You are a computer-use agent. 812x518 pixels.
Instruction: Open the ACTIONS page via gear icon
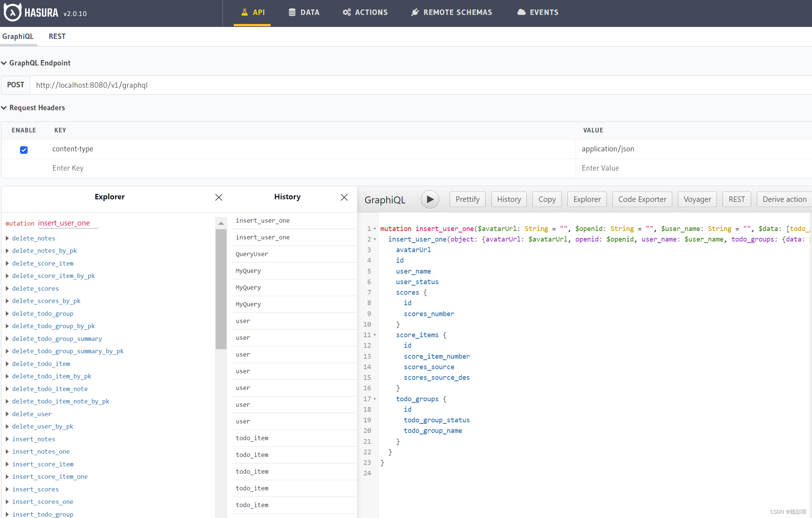click(364, 12)
